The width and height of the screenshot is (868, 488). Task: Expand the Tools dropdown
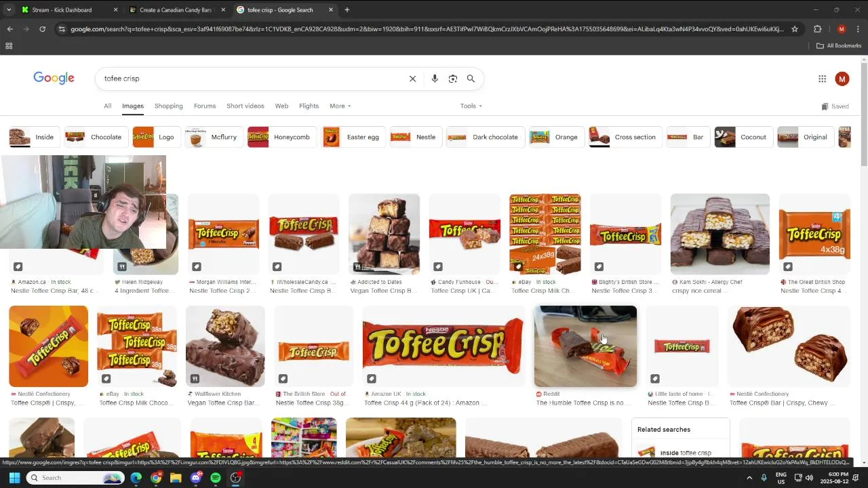(471, 106)
